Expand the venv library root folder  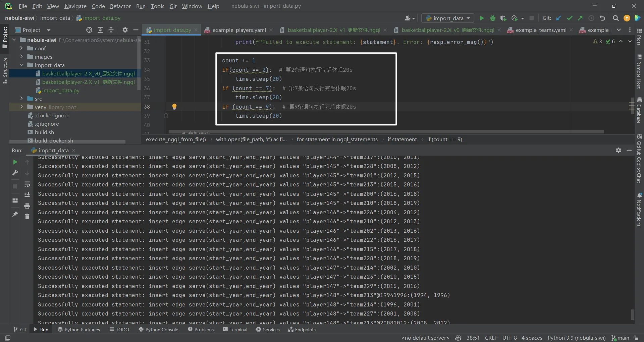(21, 107)
